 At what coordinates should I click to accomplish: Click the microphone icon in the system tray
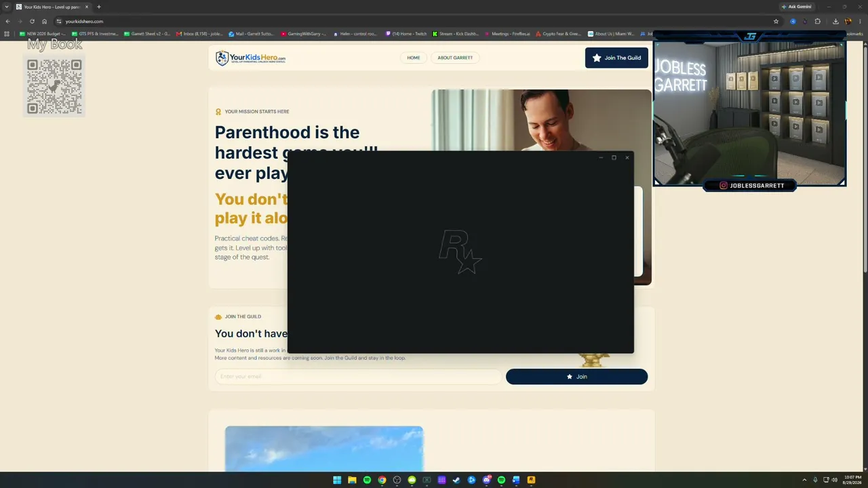point(815,480)
